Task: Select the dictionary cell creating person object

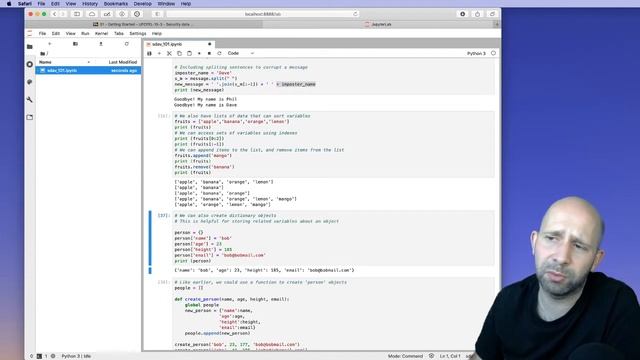Action: [x=333, y=238]
